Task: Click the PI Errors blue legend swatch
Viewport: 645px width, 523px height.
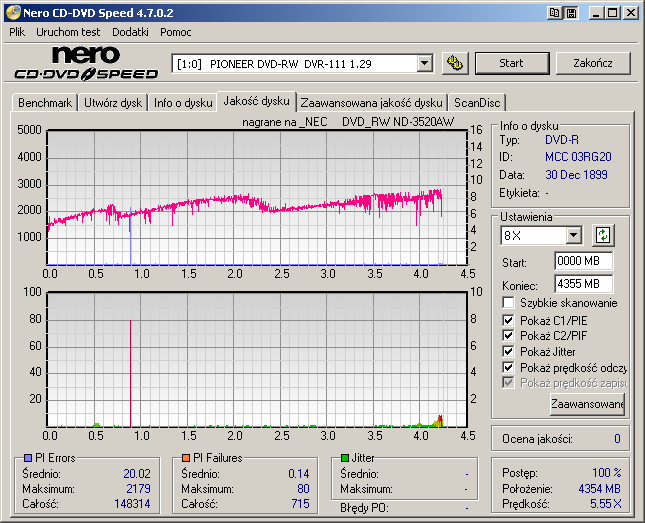Action: pyautogui.click(x=28, y=458)
